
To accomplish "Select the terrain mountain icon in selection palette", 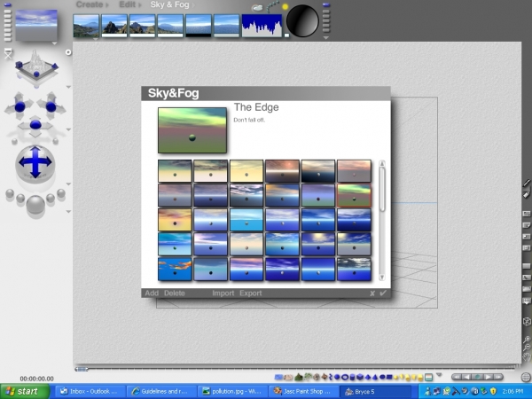I will click(299, 377).
